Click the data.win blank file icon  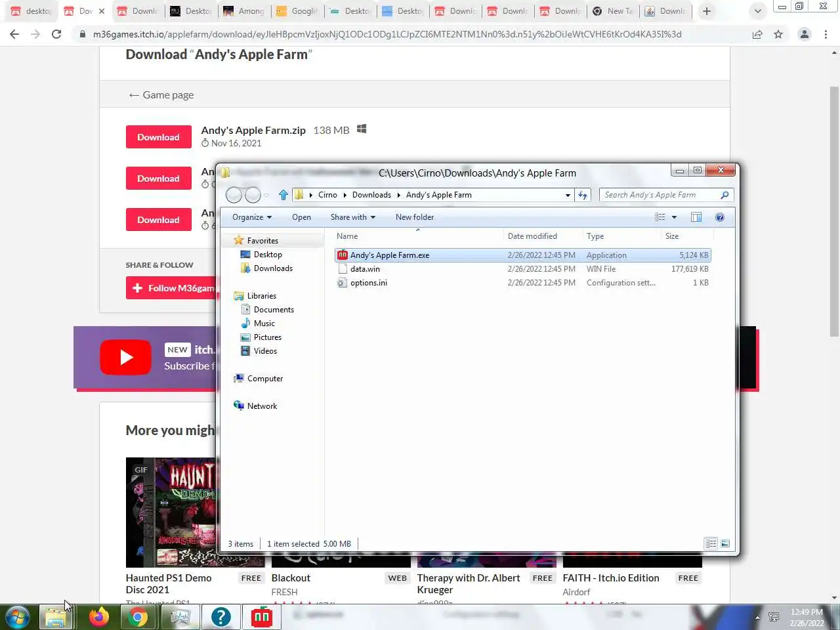342,269
